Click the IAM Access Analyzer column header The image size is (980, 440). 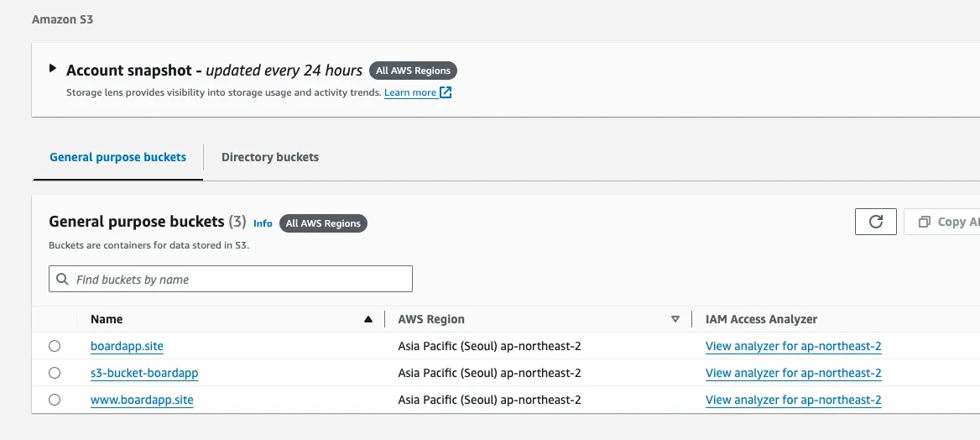click(x=761, y=319)
